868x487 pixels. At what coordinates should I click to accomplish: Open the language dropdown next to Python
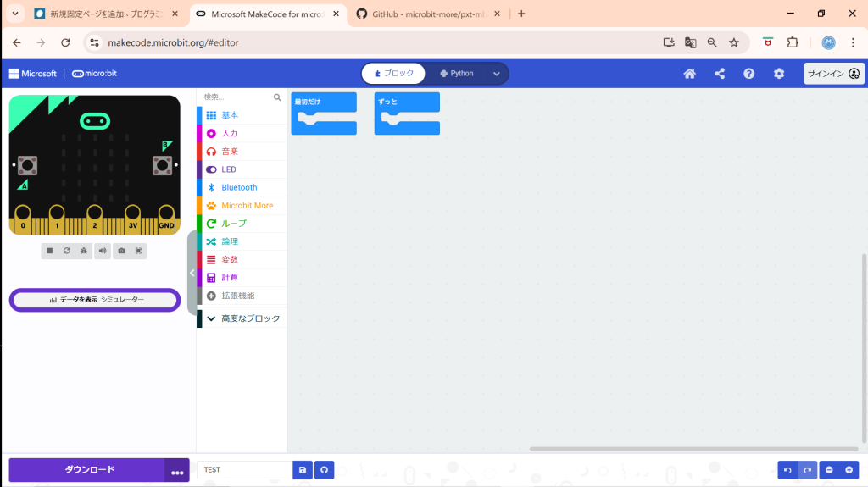497,74
